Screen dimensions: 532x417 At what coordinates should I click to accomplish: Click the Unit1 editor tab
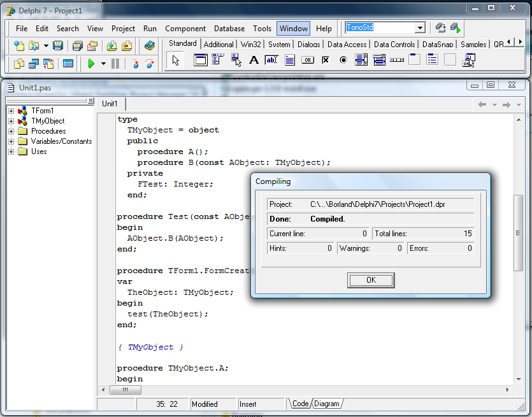110,104
